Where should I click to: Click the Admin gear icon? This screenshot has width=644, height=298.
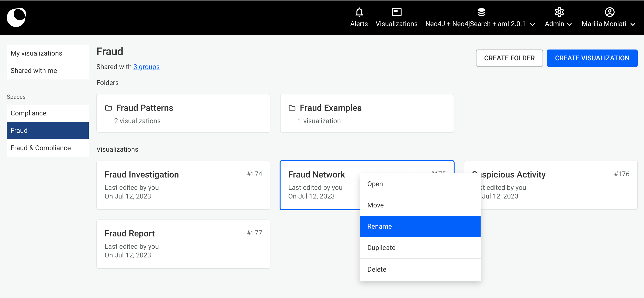tap(559, 12)
